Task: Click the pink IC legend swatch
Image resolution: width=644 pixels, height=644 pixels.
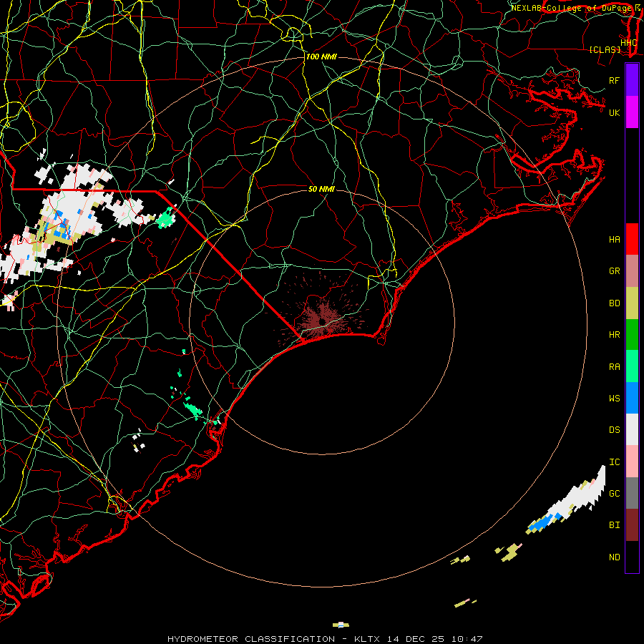Action: (x=632, y=462)
